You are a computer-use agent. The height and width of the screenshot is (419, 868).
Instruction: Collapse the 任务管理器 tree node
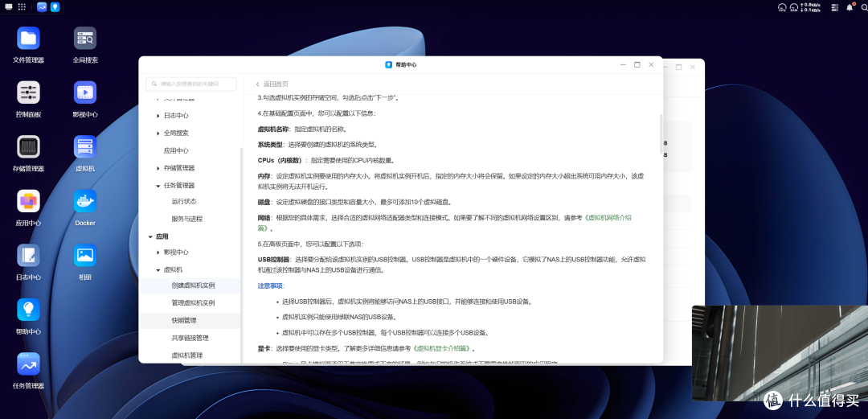[158, 186]
